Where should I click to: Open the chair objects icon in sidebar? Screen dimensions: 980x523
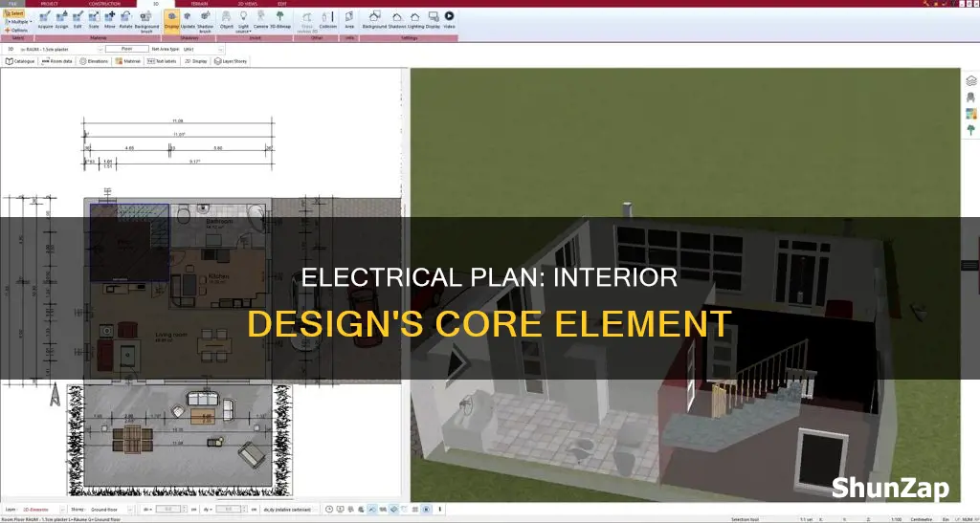tap(970, 98)
